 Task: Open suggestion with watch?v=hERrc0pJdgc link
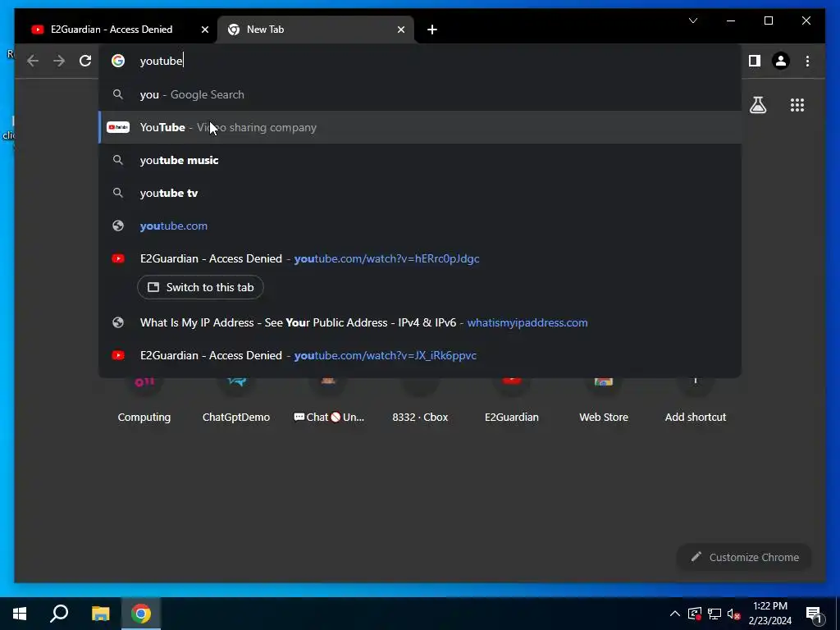tap(421, 258)
